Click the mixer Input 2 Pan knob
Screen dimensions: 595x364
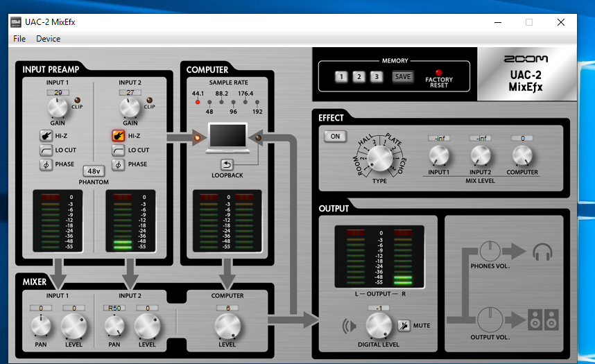114,326
